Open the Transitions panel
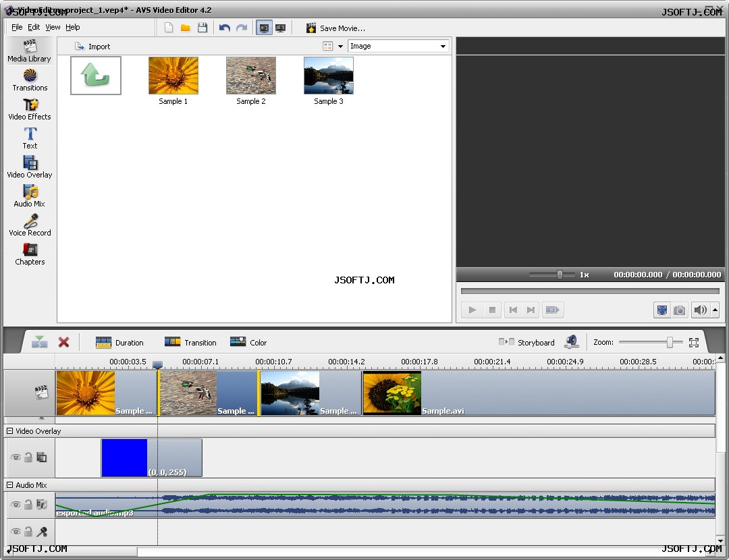Viewport: 729px width, 560px height. pos(29,80)
